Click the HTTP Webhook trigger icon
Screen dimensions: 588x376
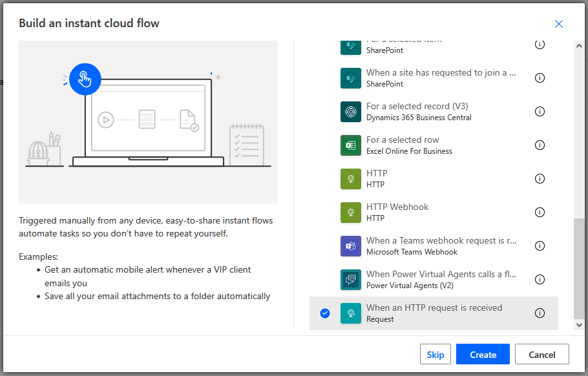[x=351, y=213]
